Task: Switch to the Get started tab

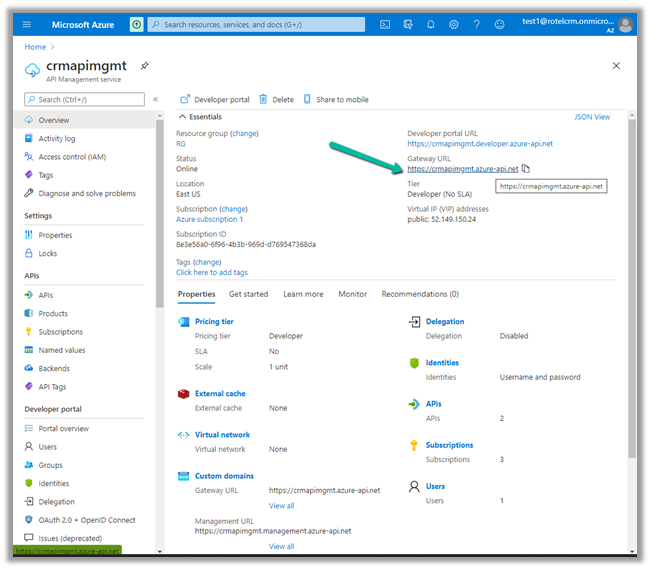Action: click(248, 294)
